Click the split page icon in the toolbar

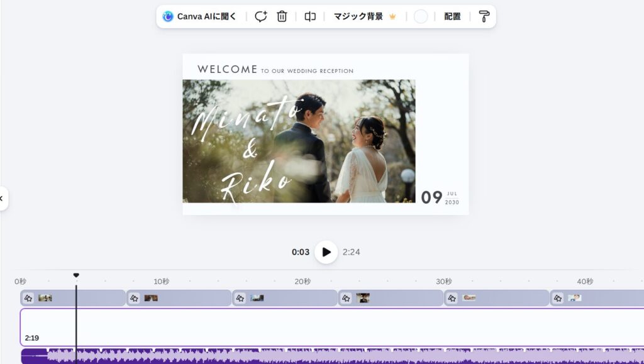tap(310, 17)
